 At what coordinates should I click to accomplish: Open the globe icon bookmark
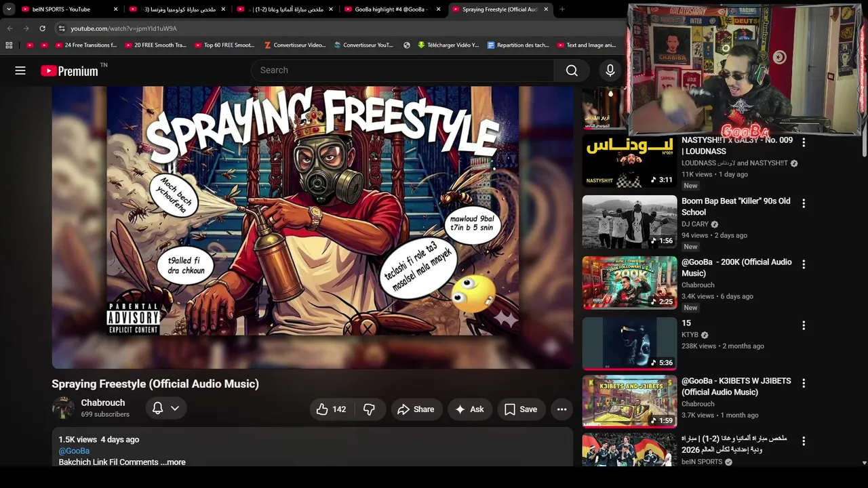[x=407, y=45]
